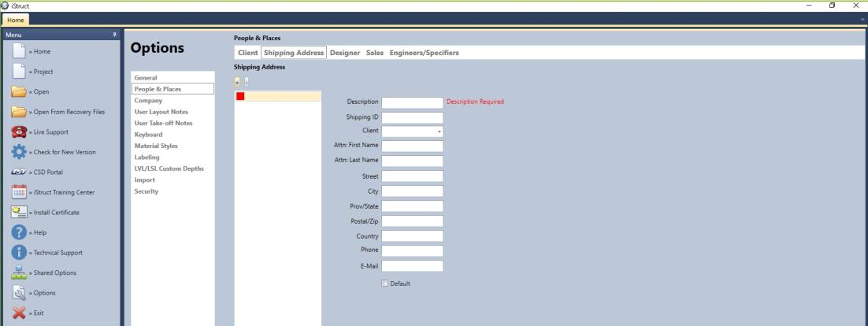Click the Options tools icon in Menu
Image resolution: width=868 pixels, height=326 pixels.
click(19, 293)
